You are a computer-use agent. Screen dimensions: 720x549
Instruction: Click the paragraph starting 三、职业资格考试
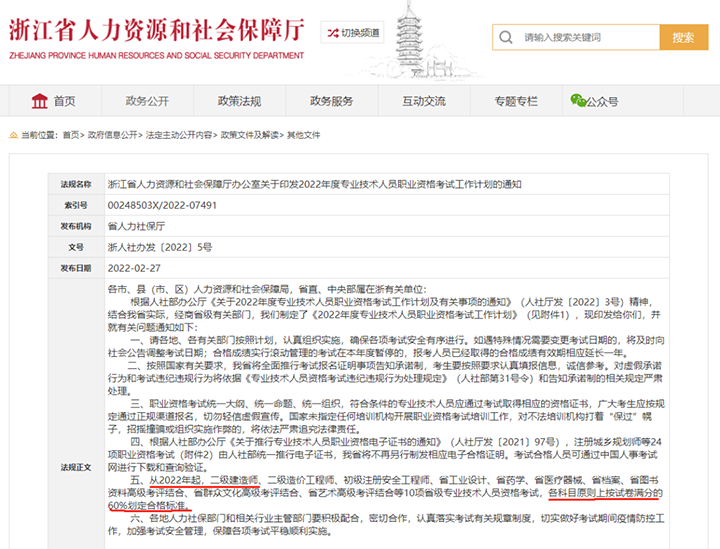coord(386,416)
